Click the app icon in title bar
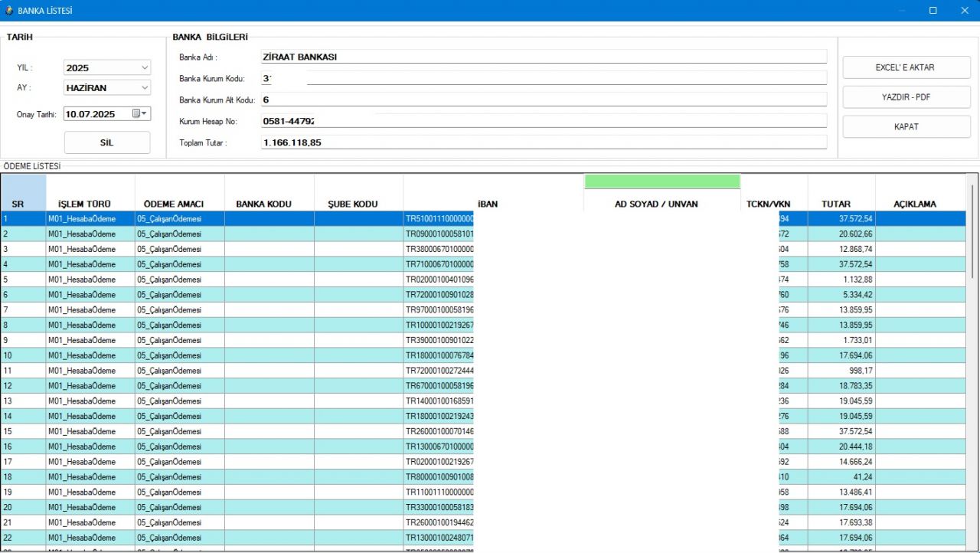 click(8, 11)
